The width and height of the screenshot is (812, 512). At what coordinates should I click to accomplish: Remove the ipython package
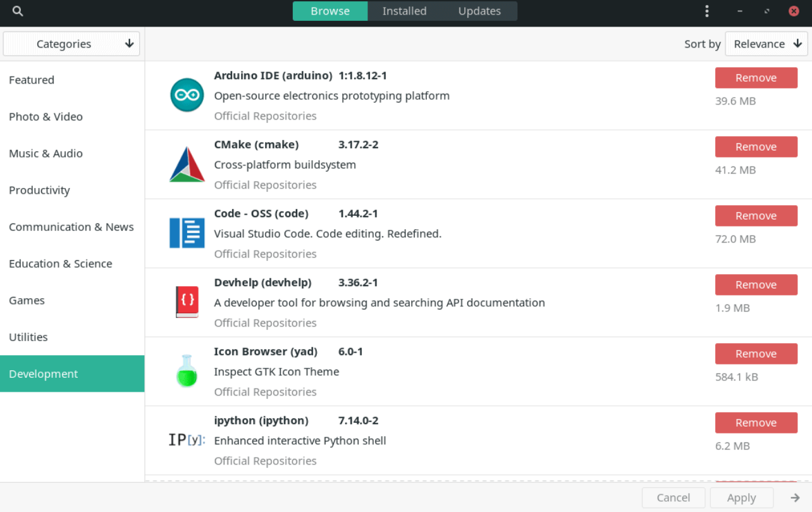tap(756, 423)
